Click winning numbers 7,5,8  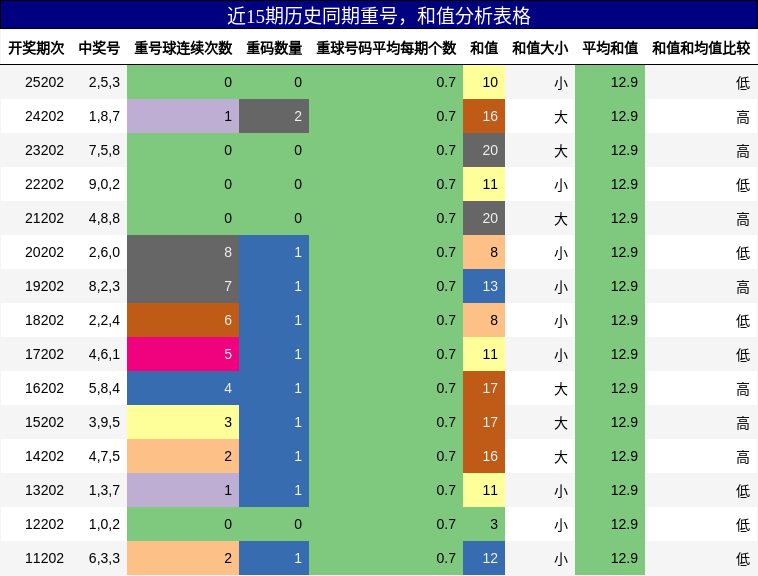[x=104, y=150]
